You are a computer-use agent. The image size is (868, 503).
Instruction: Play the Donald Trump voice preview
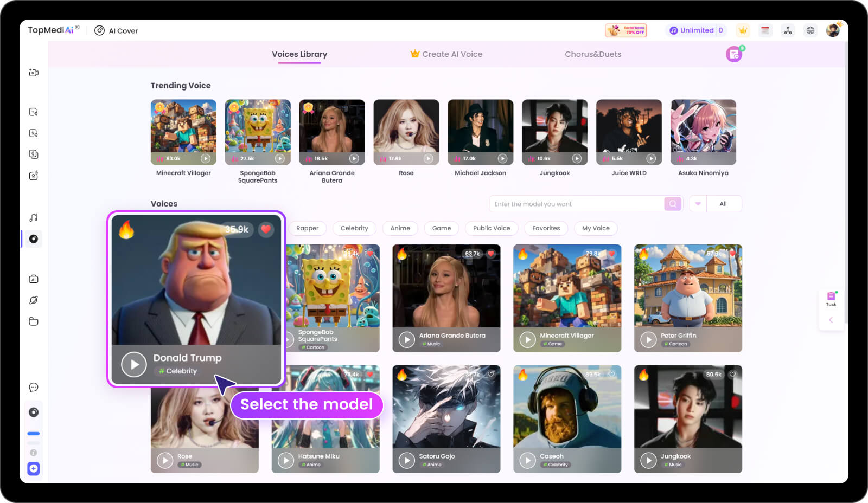134,364
